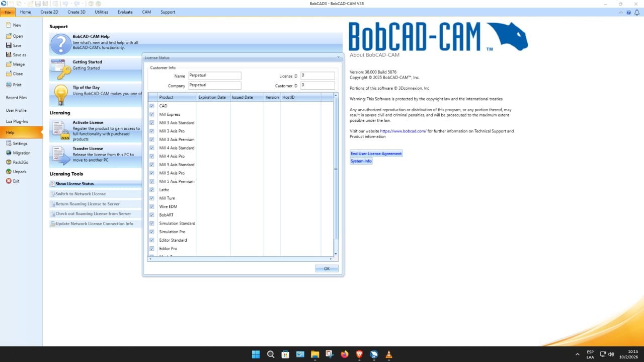Close the License Status dialog
This screenshot has height=362, width=644.
338,57
